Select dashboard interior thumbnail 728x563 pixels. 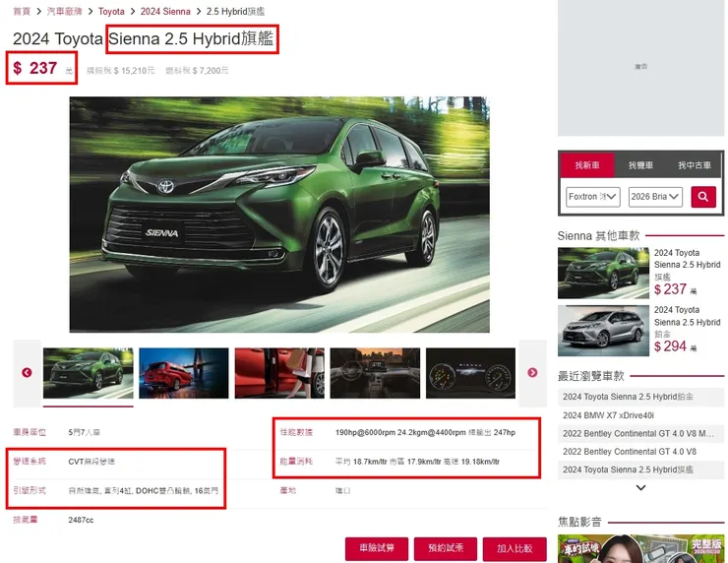click(x=375, y=373)
